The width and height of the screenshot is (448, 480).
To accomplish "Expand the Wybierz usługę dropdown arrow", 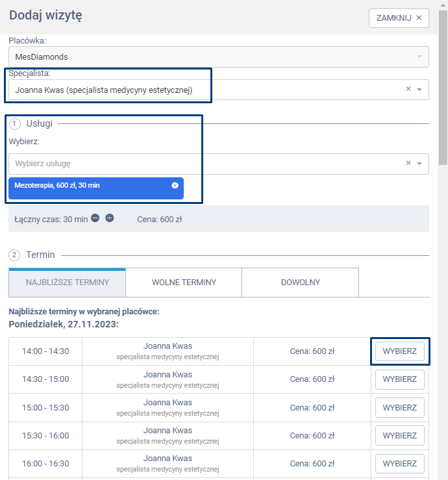I will point(419,164).
